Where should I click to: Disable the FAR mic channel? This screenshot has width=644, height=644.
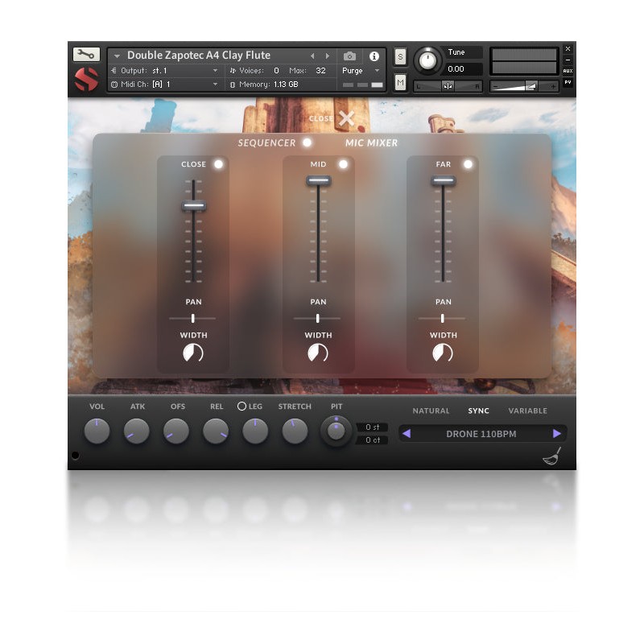[x=468, y=164]
